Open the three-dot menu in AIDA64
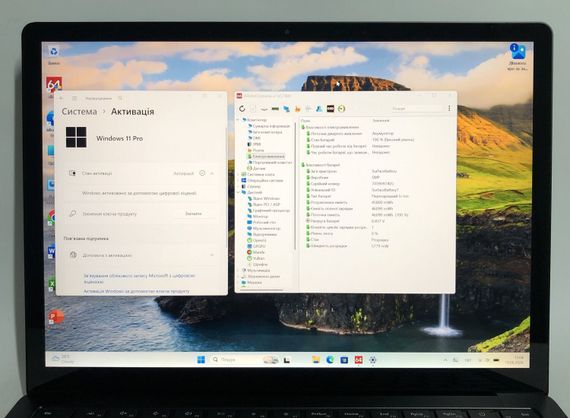The width and height of the screenshot is (570, 418). coord(449,108)
